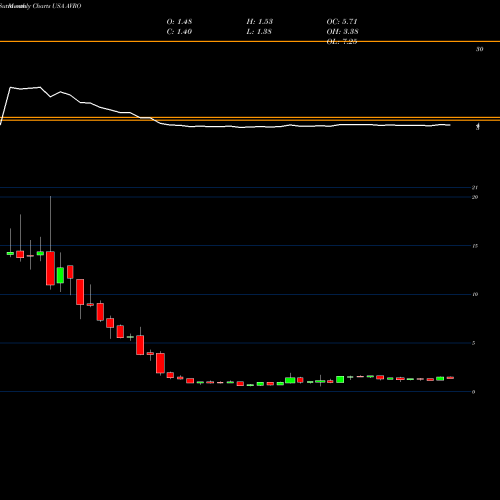Image resolution: width=500 pixels, height=500 pixels.
Task: Click the 30 label on price axis
Action: [x=479, y=49]
